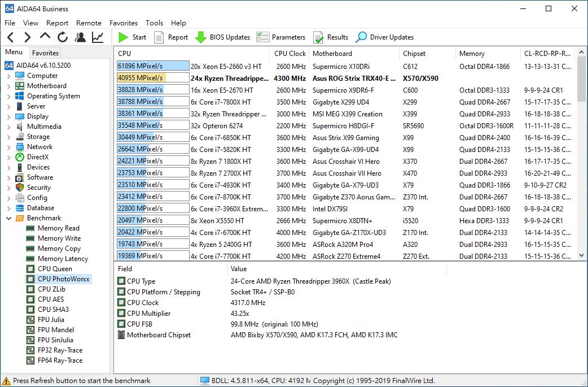Screen dimensions: 588x387
Task: Click the Back navigation arrow
Action: [x=11, y=37]
